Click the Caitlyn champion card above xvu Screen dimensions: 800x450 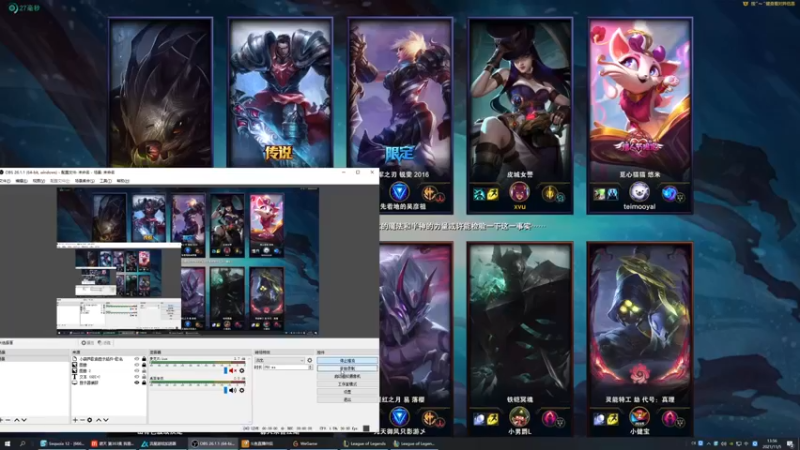[520, 116]
